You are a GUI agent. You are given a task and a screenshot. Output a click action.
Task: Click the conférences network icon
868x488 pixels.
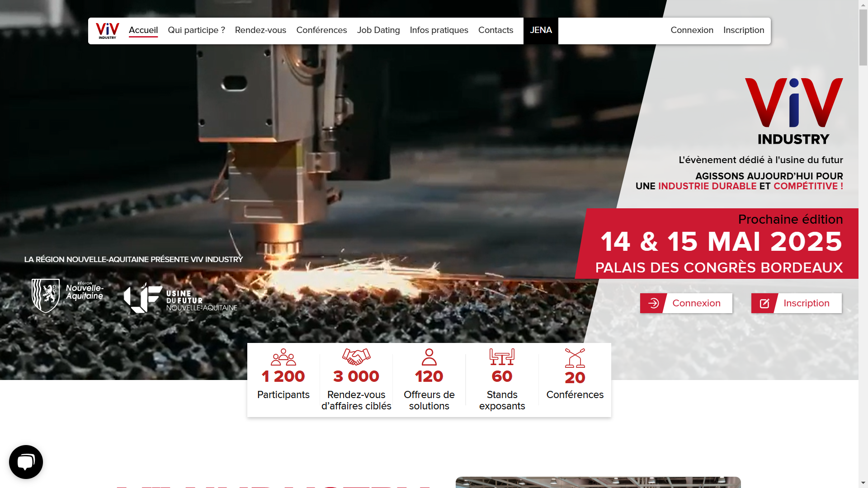click(575, 357)
